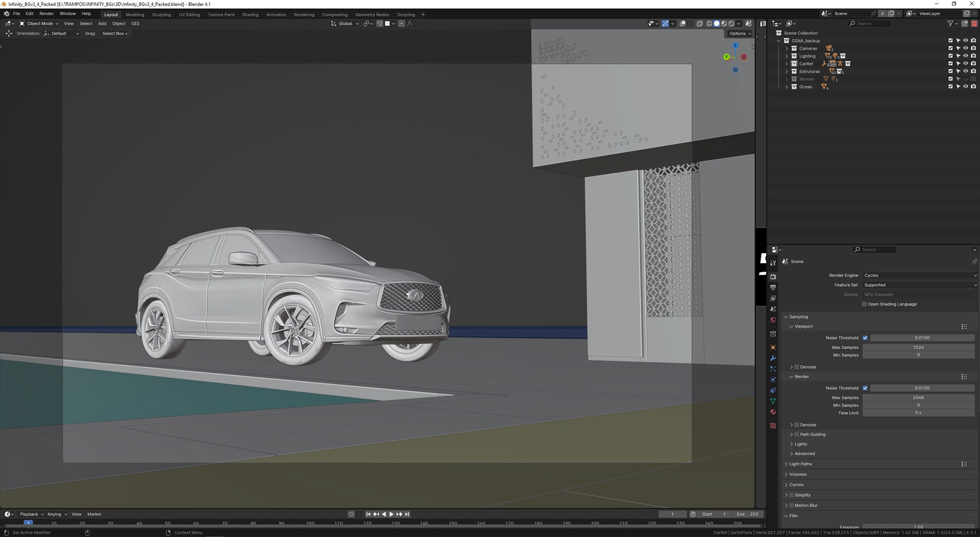
Task: Exclude Ocean collection from view layer
Action: click(x=950, y=87)
